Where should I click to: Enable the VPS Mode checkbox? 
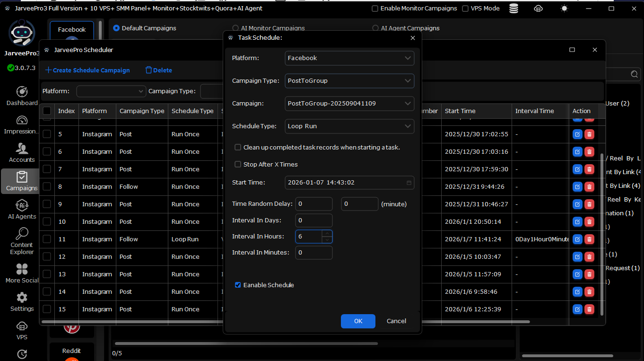(x=465, y=9)
